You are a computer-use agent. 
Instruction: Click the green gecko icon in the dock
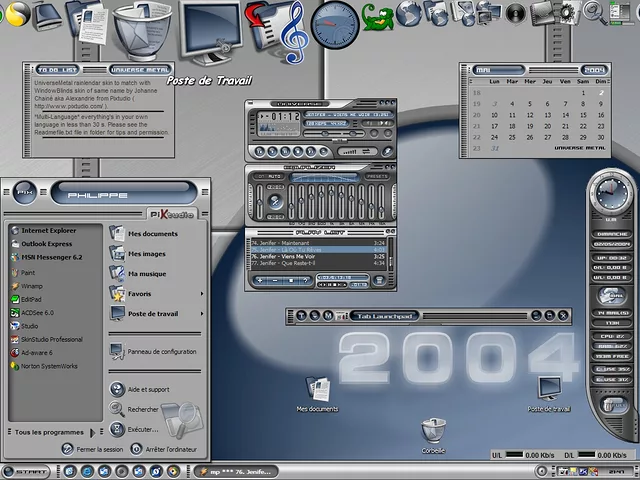click(377, 17)
